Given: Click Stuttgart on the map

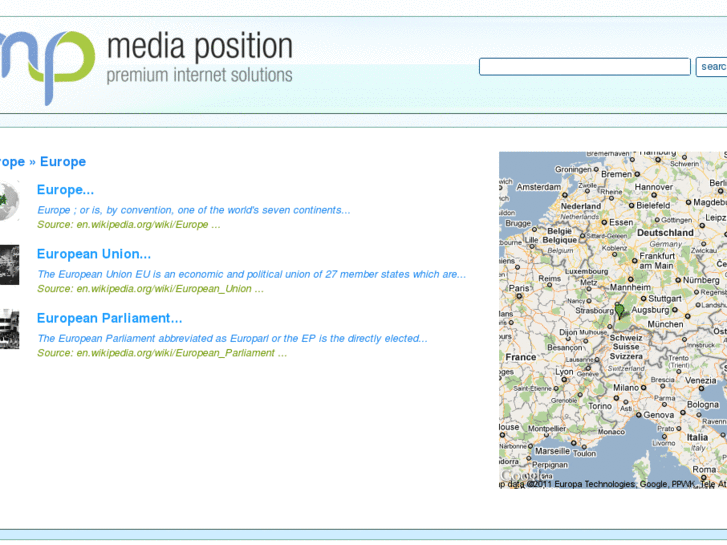Looking at the screenshot, I should pos(665,299).
